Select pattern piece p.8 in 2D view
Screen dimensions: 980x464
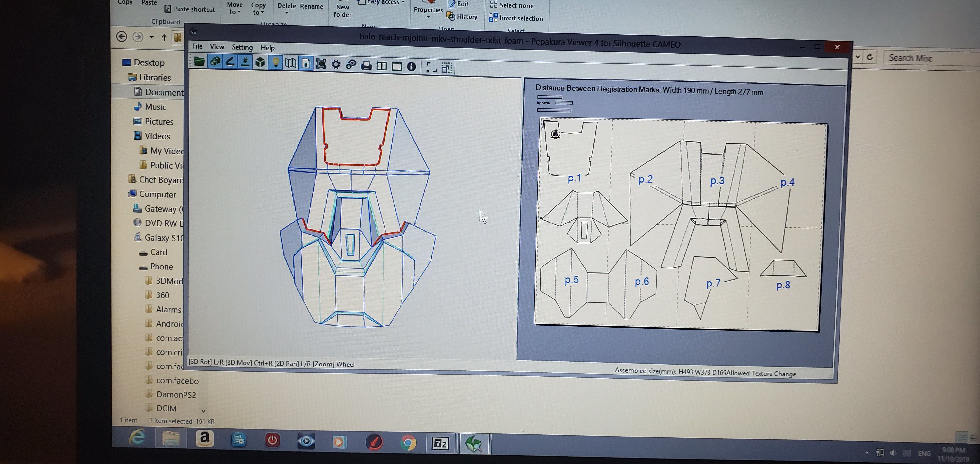[783, 268]
